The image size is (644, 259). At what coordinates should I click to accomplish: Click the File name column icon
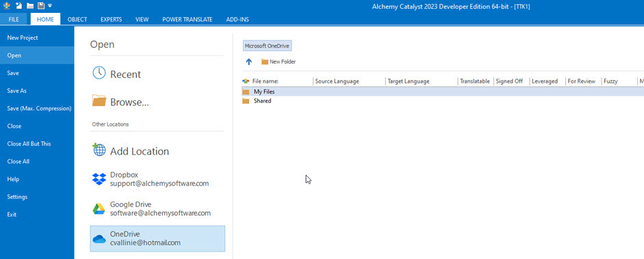coord(246,81)
